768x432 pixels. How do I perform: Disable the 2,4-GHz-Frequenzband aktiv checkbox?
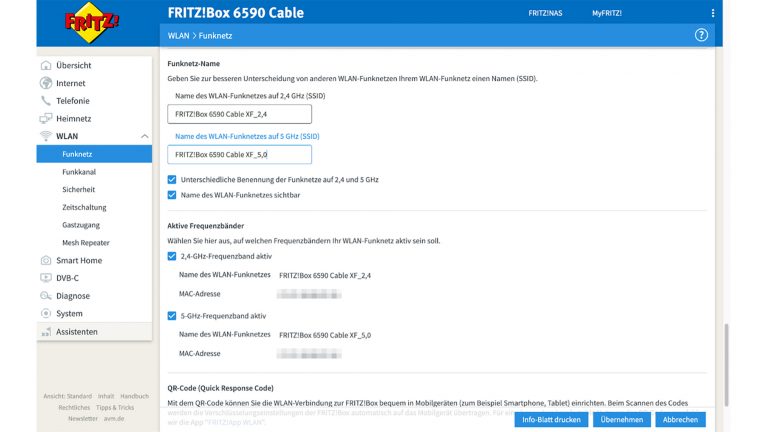coord(172,256)
